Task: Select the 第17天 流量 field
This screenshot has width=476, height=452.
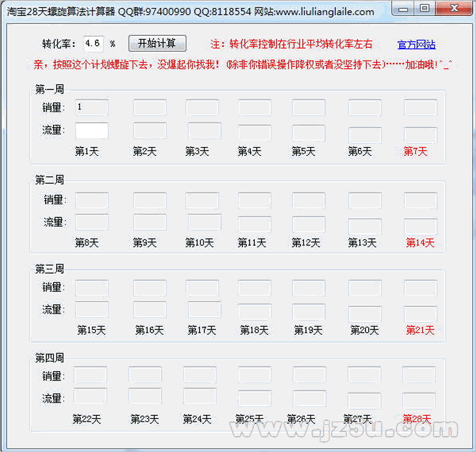Action: (x=205, y=310)
